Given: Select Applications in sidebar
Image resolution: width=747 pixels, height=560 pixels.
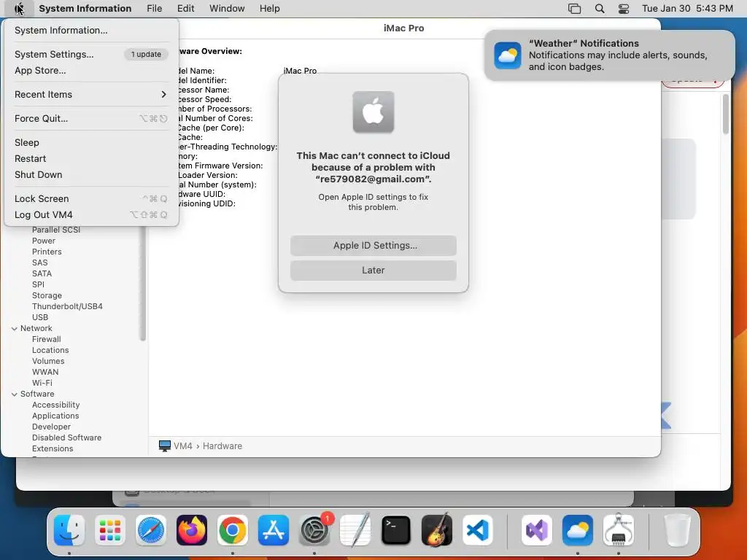Looking at the screenshot, I should pos(55,416).
